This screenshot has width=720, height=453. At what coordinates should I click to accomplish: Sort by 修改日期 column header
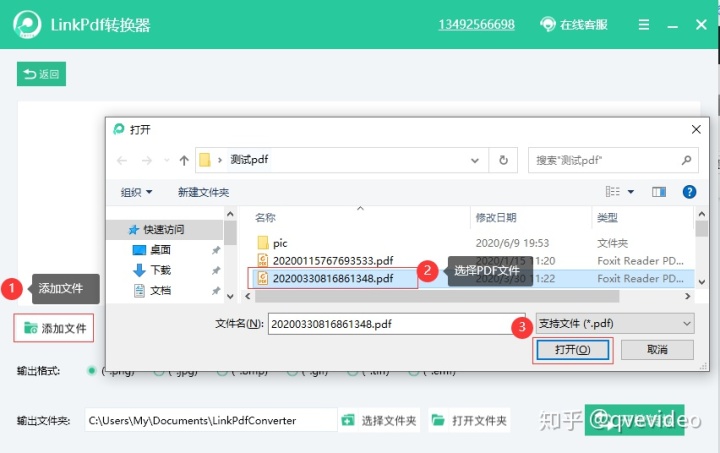point(496,217)
